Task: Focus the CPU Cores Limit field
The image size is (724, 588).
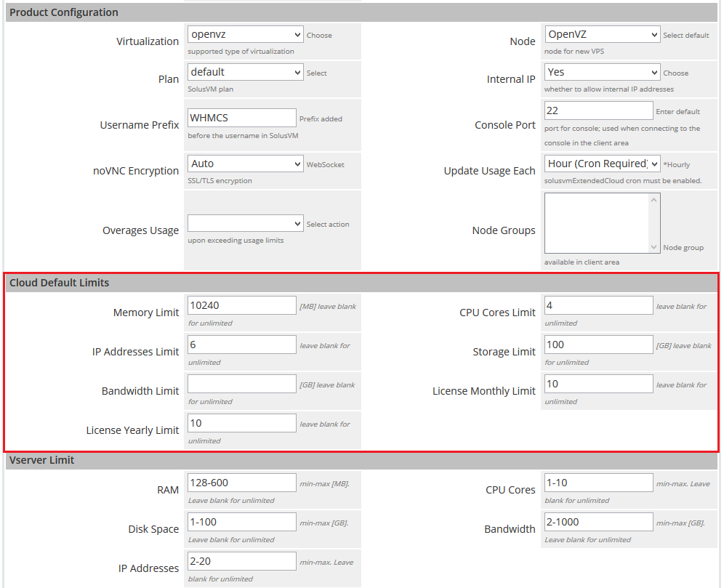Action: (x=598, y=305)
